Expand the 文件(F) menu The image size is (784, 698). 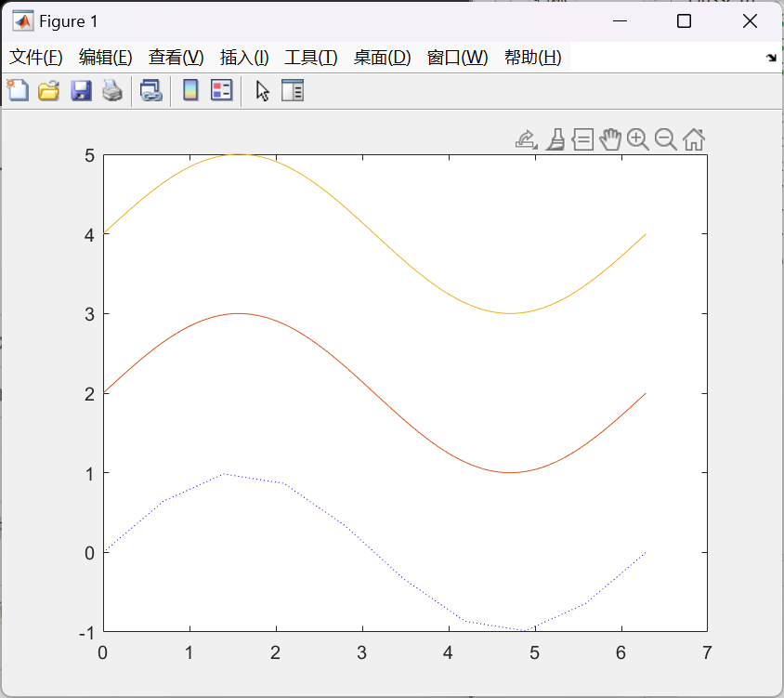click(35, 58)
